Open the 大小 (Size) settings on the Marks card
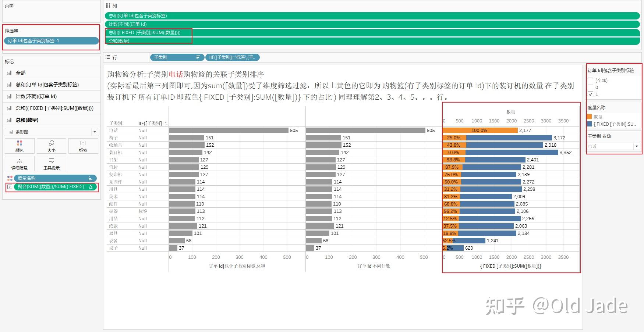 point(51,146)
